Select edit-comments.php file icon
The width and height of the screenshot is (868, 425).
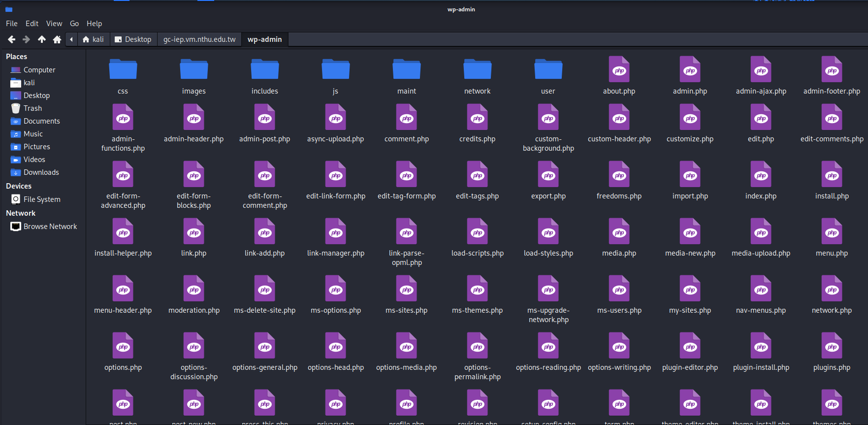[x=832, y=117]
